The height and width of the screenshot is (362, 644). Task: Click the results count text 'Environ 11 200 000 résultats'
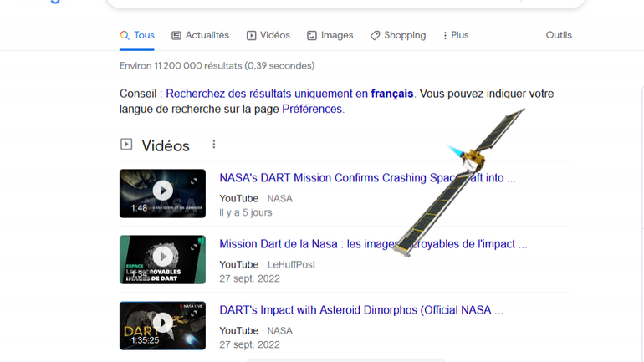(181, 66)
